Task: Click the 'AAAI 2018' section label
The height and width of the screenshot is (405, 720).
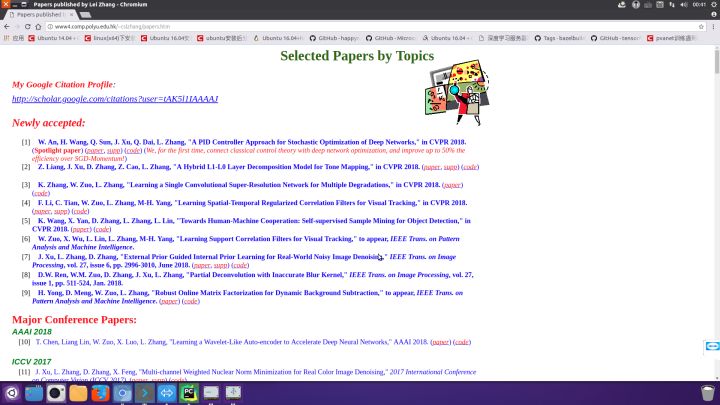Action: click(32, 332)
